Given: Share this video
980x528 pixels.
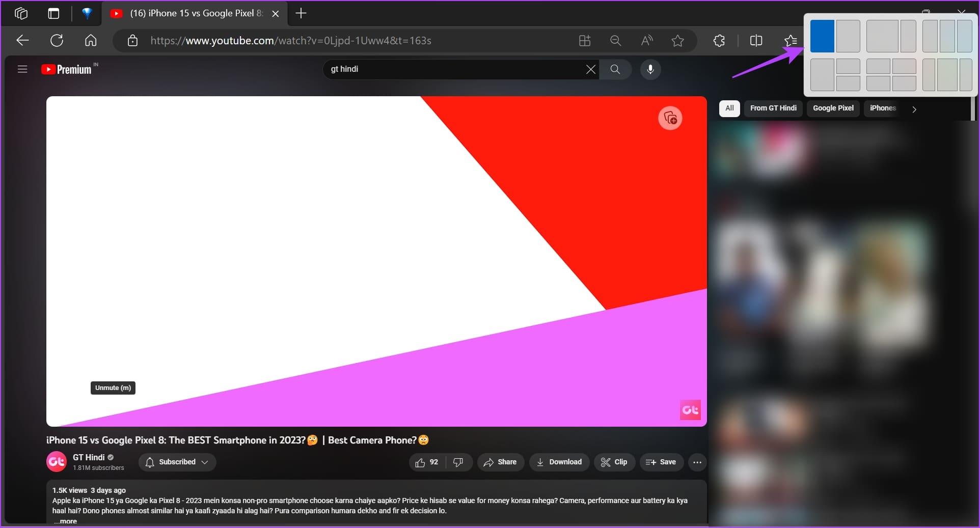Looking at the screenshot, I should tap(501, 462).
